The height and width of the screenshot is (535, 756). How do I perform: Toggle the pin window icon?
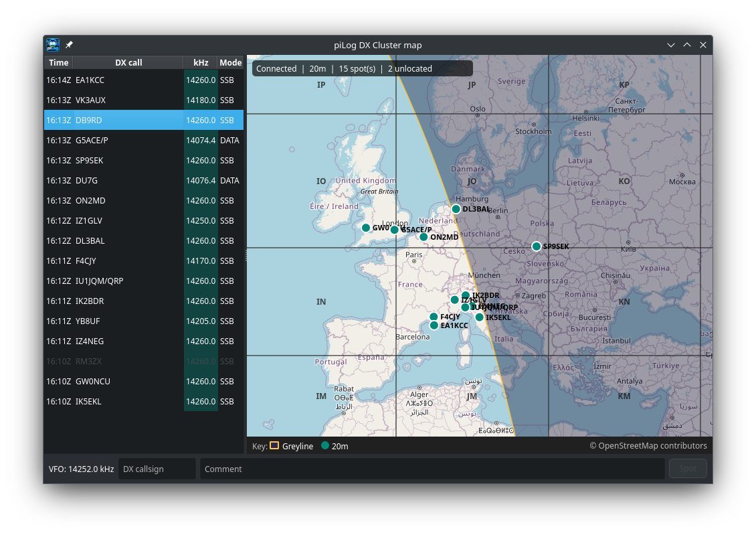tap(70, 45)
